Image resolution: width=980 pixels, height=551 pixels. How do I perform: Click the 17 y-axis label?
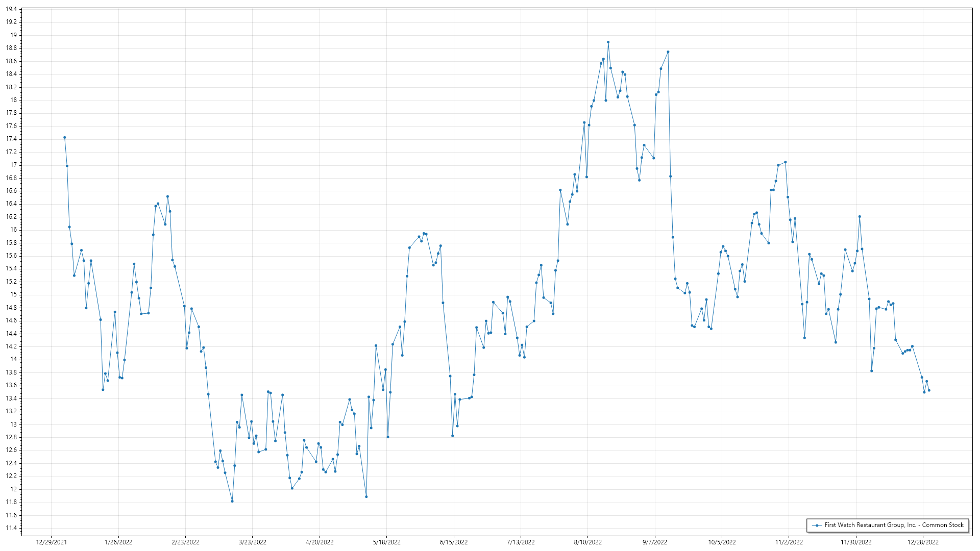(x=13, y=165)
